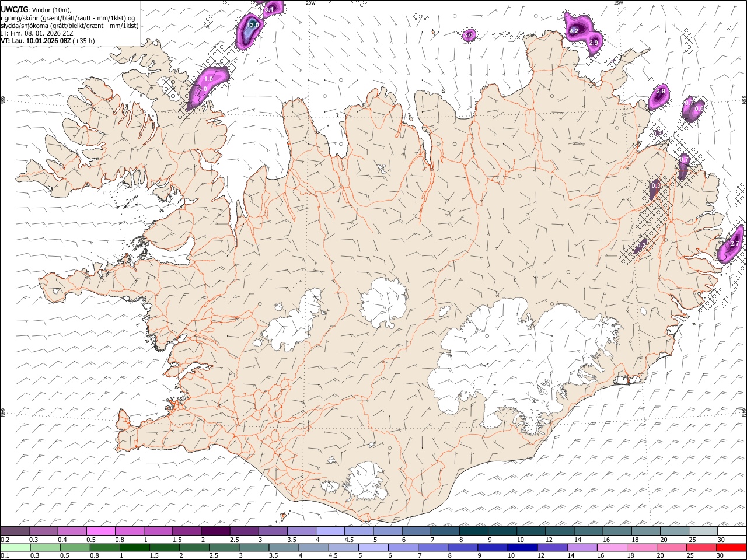Click the medium green swatch labeled 0.5 in lower legend
The width and height of the screenshot is (747, 560).
[x=74, y=547]
